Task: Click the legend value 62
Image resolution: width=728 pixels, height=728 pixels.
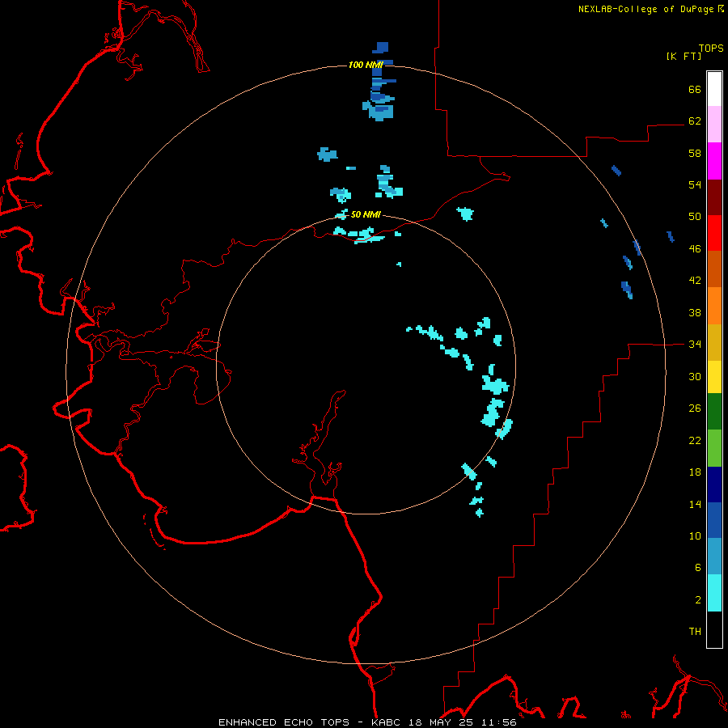Action: [x=695, y=121]
